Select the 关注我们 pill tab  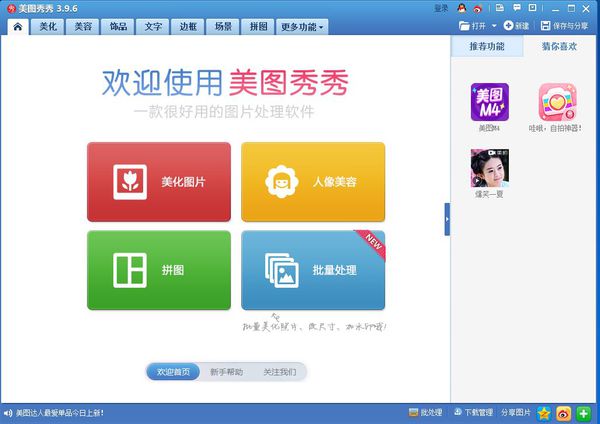click(280, 372)
